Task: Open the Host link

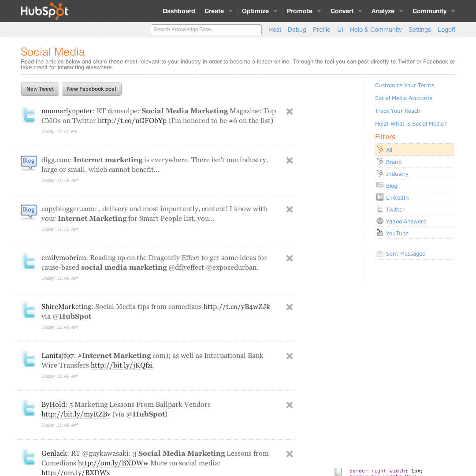Action: tap(275, 30)
